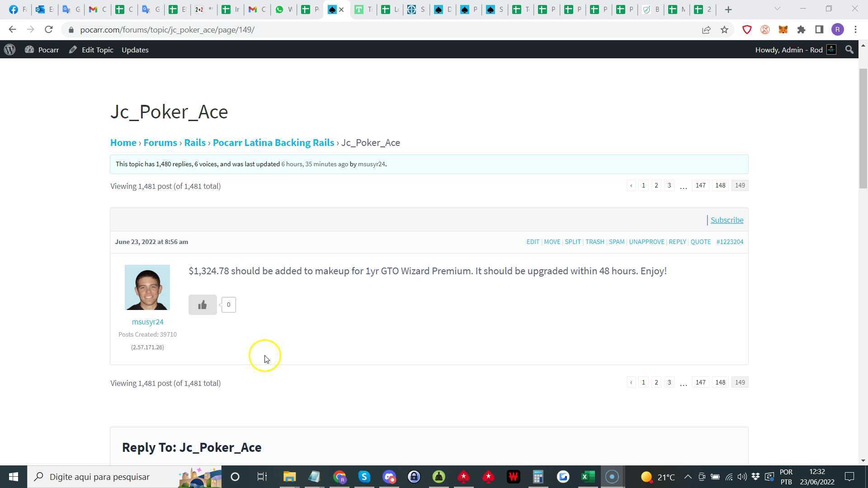Click the Subscribe link
The image size is (868, 488).
(x=727, y=220)
